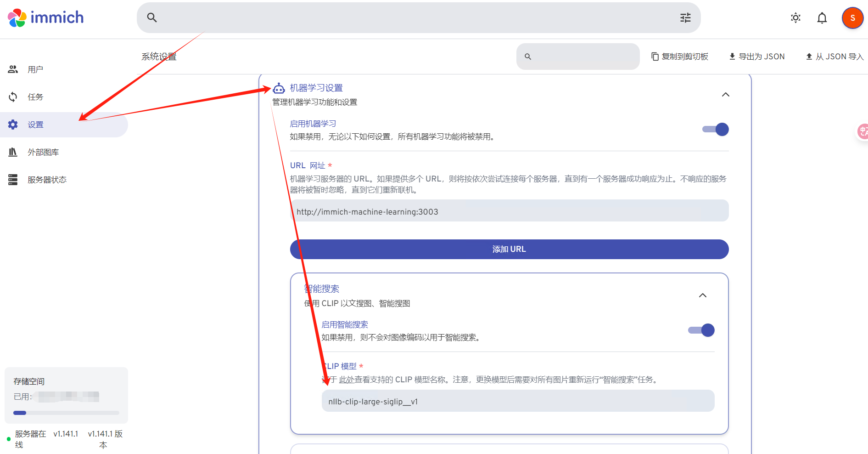Click the 智能搜索 heading text
Screen dimensions: 868x454
[322, 289]
